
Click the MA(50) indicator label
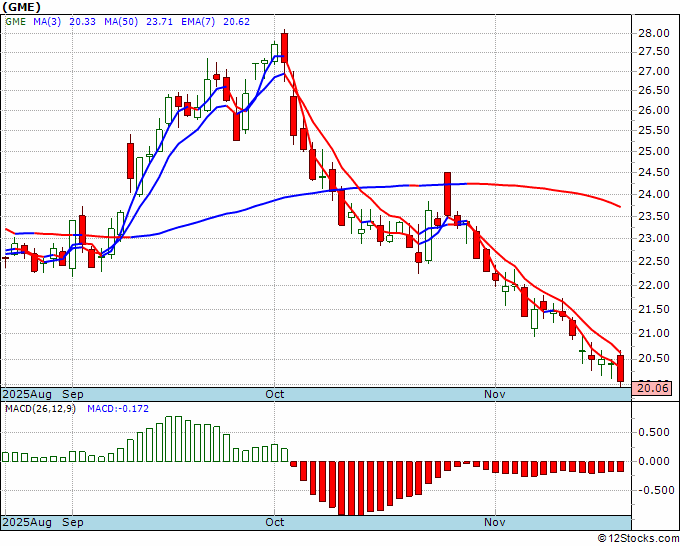[x=121, y=21]
